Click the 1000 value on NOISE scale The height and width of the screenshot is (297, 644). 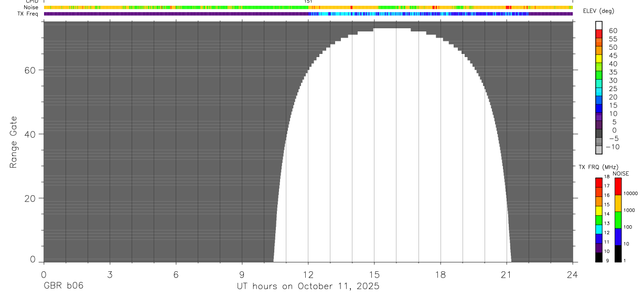point(629,211)
